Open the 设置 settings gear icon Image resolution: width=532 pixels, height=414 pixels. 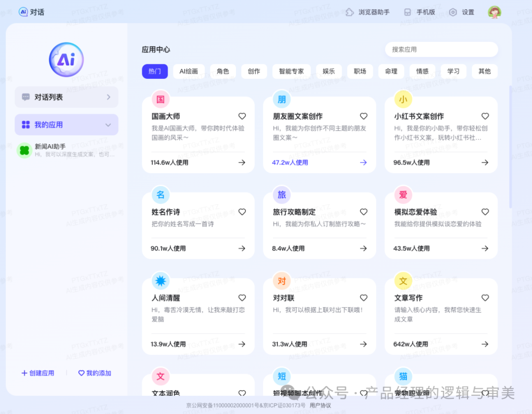pyautogui.click(x=453, y=12)
